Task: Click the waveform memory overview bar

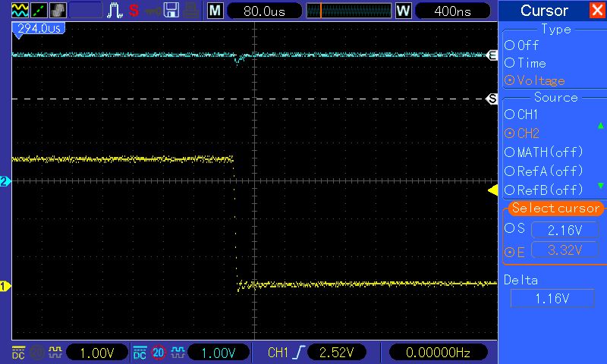Action: 348,11
